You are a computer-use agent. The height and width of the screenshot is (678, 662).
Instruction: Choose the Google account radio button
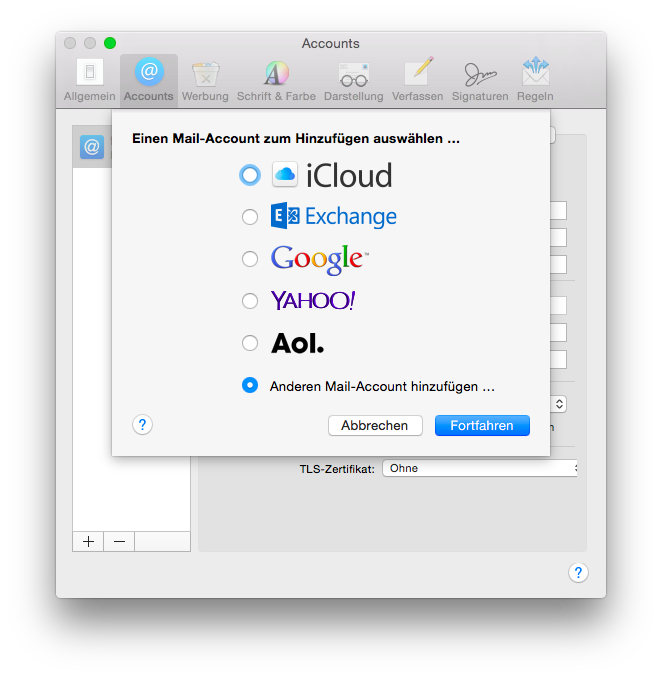(250, 259)
